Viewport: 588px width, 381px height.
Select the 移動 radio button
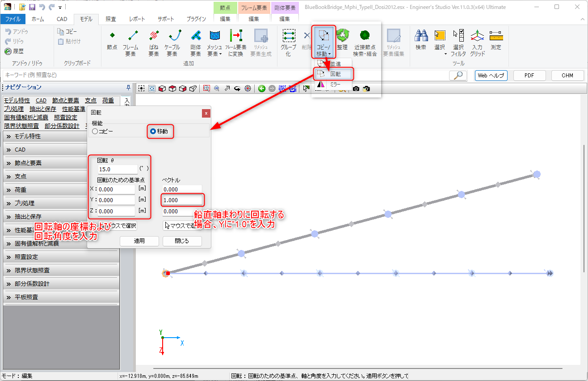[x=153, y=131]
